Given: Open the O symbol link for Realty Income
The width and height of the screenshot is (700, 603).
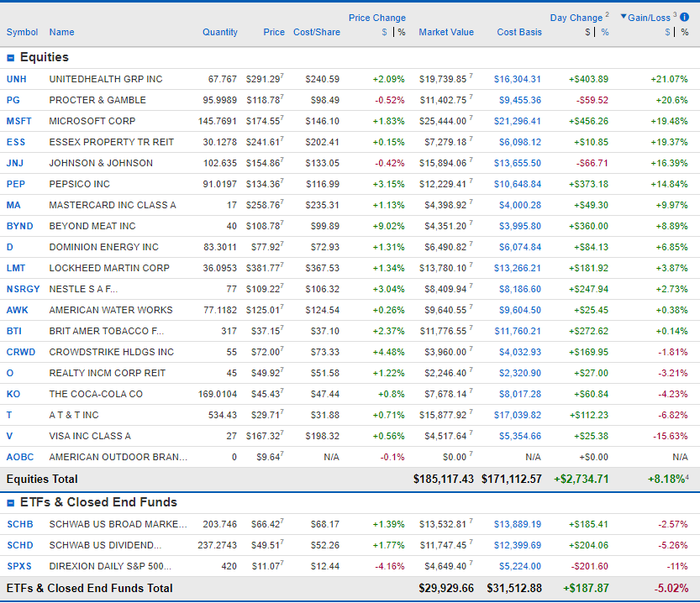Looking at the screenshot, I should tap(10, 373).
